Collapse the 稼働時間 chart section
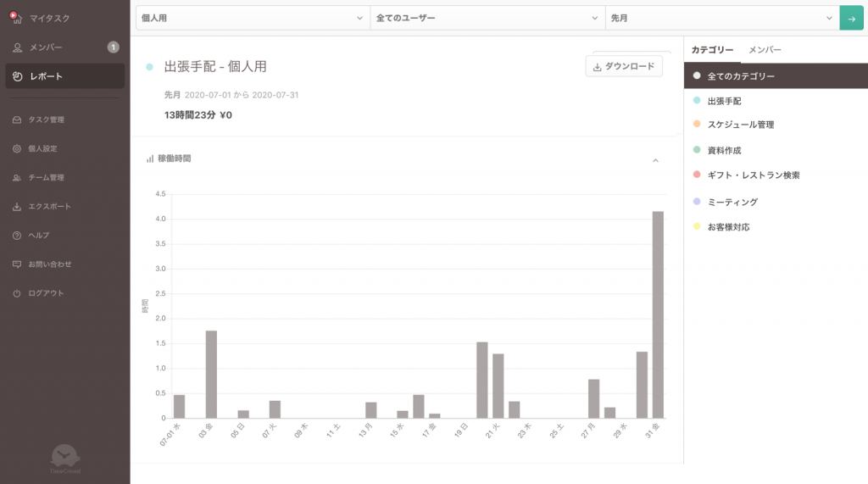 click(x=655, y=159)
